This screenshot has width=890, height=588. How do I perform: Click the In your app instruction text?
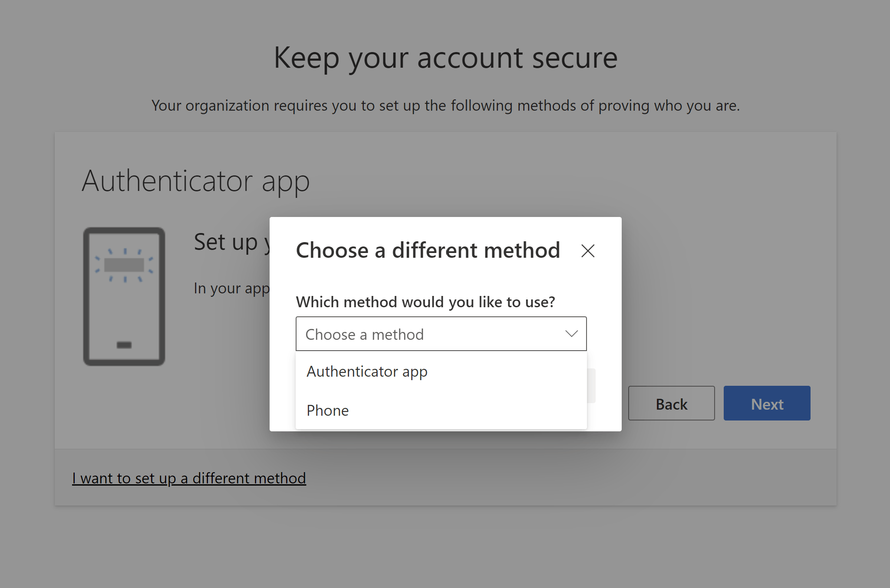[x=231, y=288]
